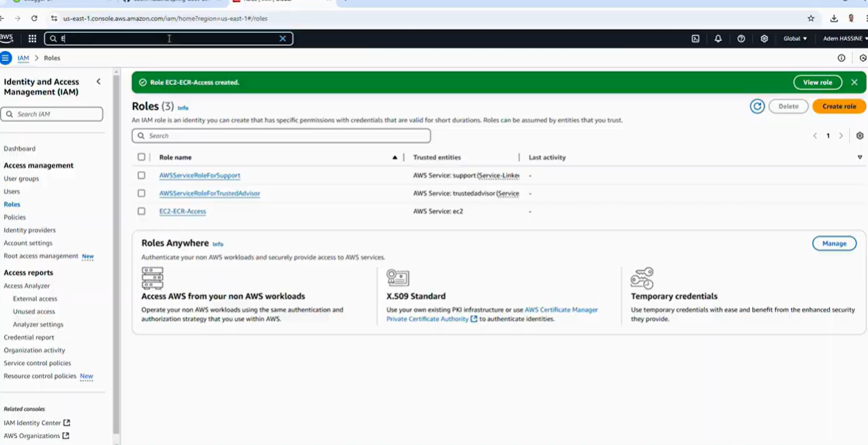
Task: Open Unused access under Access Analyzer
Action: (34, 312)
